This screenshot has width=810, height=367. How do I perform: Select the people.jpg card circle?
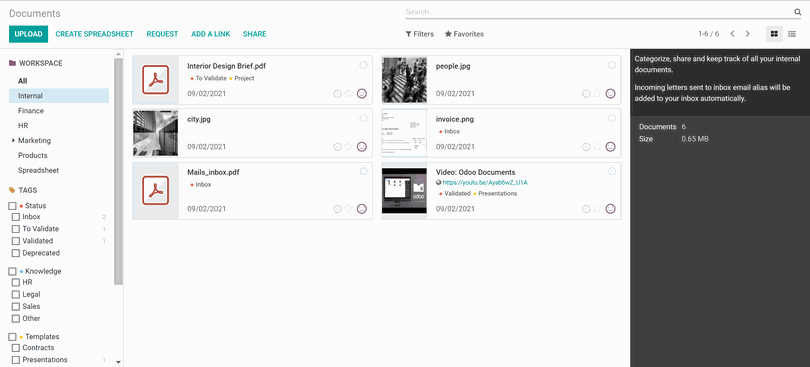click(612, 65)
